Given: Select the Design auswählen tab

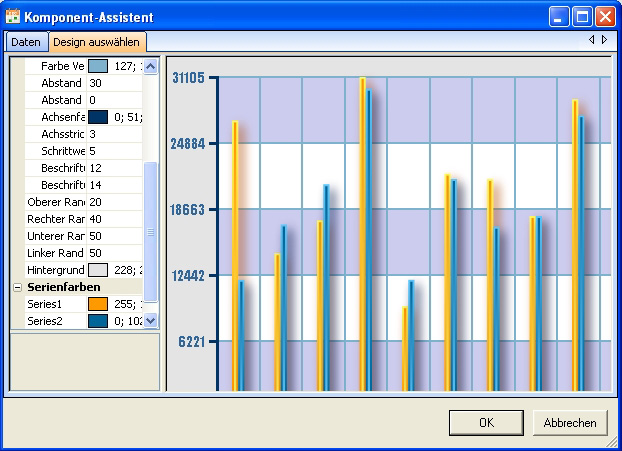Looking at the screenshot, I should click(x=97, y=42).
